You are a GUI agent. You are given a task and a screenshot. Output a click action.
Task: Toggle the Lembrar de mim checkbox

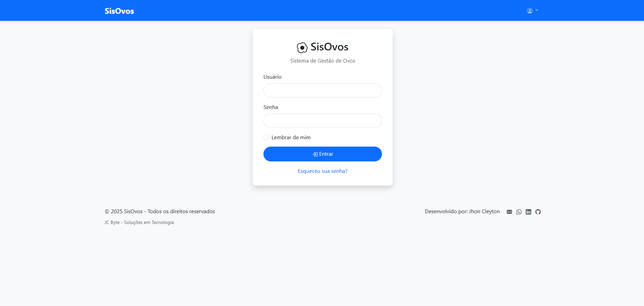point(266,137)
